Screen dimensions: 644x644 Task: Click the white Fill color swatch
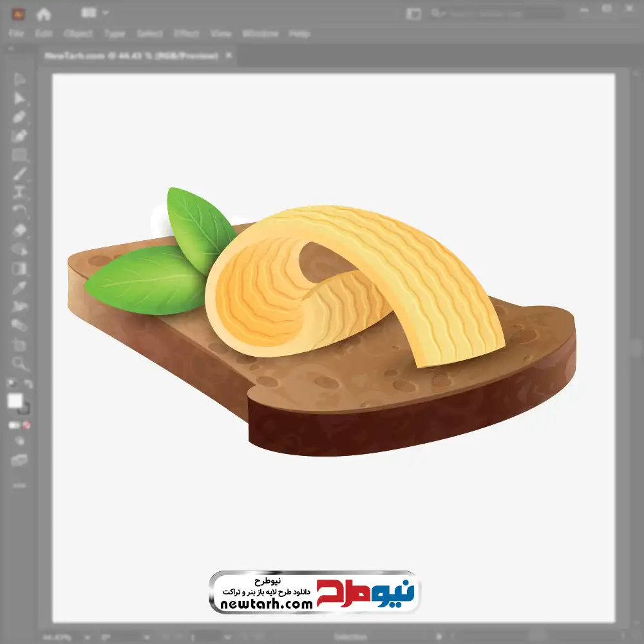point(15,401)
